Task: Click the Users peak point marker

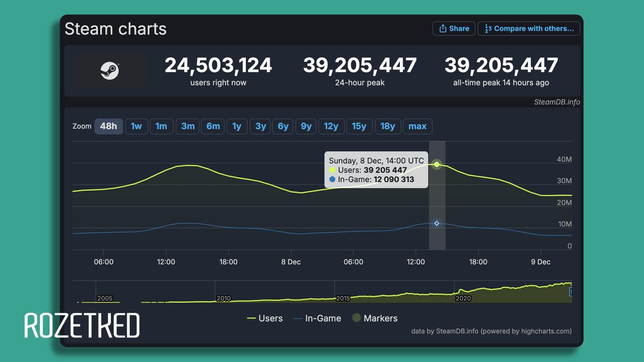Action: pyautogui.click(x=437, y=164)
